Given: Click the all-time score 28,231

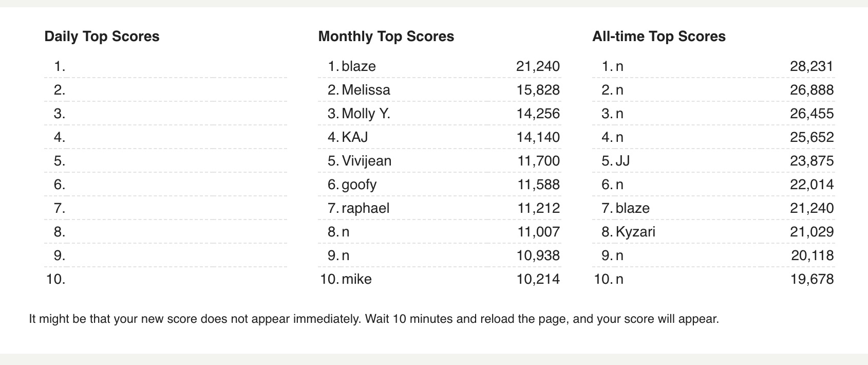Looking at the screenshot, I should click(812, 66).
